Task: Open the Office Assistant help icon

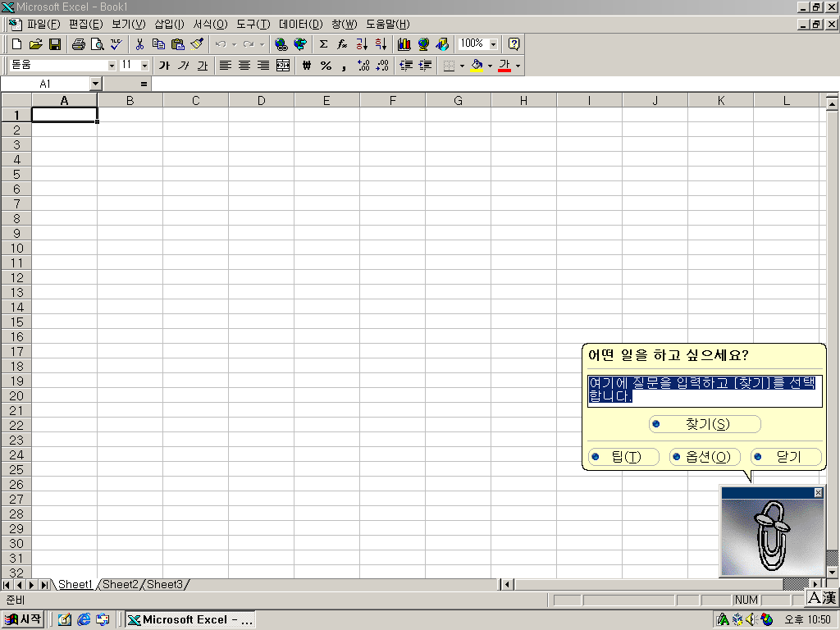Action: coord(514,44)
